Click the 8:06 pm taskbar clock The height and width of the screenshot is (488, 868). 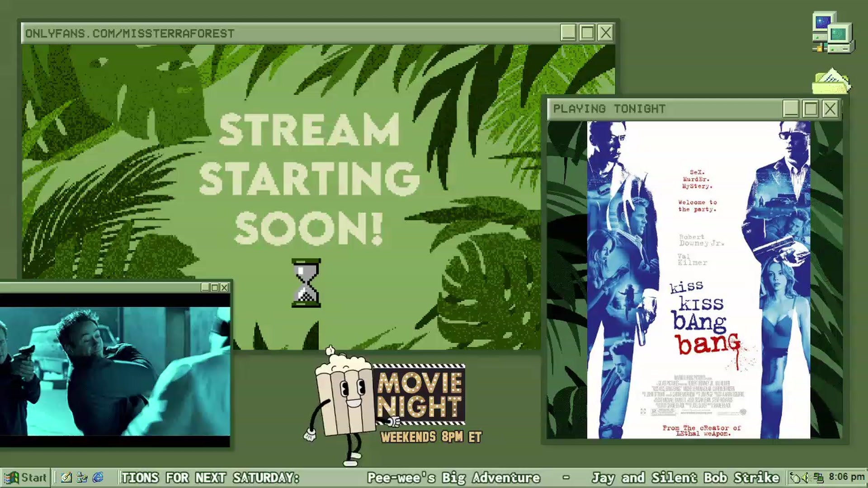(x=846, y=477)
